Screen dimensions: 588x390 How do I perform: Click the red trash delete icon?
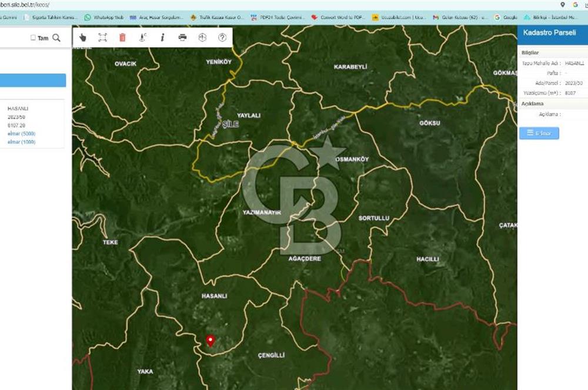pyautogui.click(x=122, y=38)
